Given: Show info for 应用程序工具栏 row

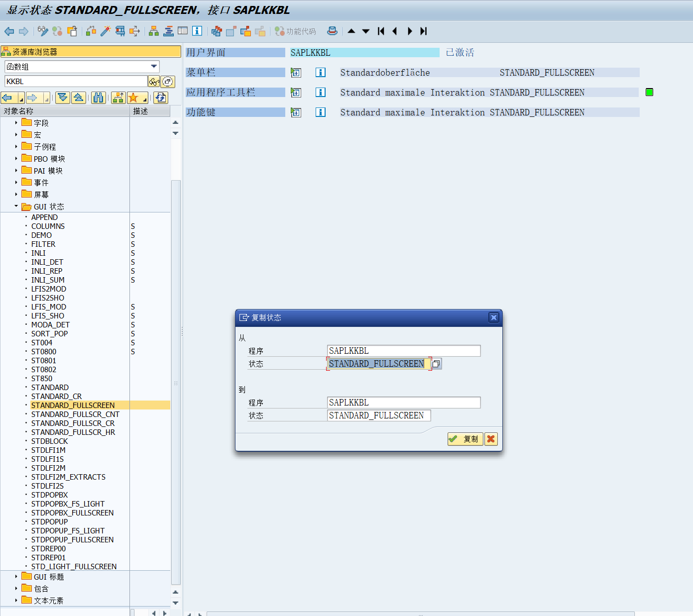Looking at the screenshot, I should [x=321, y=93].
